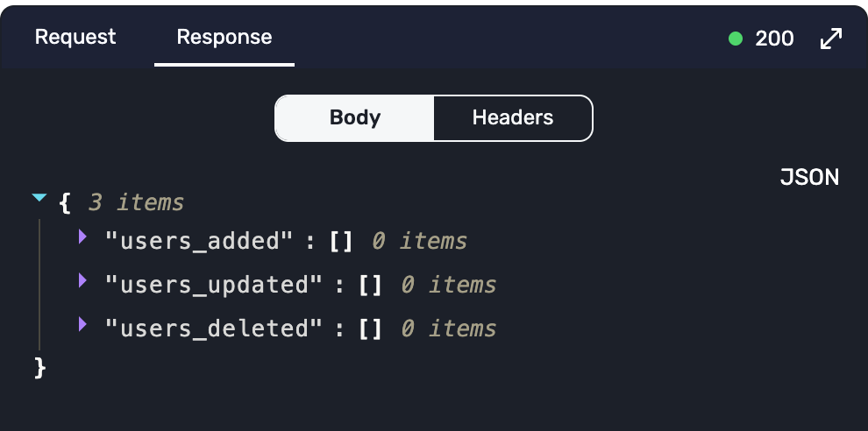Click users_updated "0 items" count
Viewport: 868px width, 431px height.
pyautogui.click(x=448, y=285)
